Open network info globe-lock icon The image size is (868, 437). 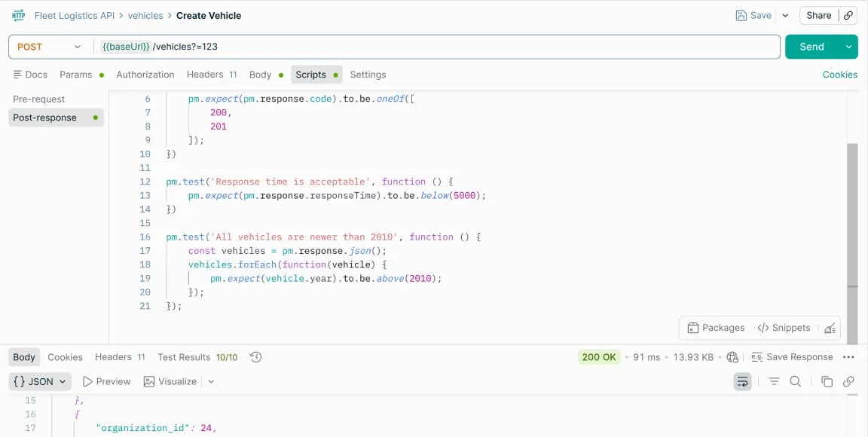click(x=732, y=357)
